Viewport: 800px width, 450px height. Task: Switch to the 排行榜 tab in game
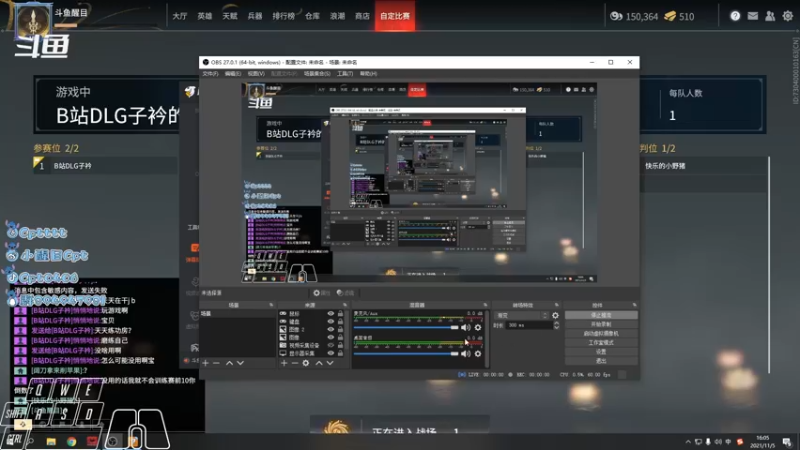pyautogui.click(x=284, y=16)
